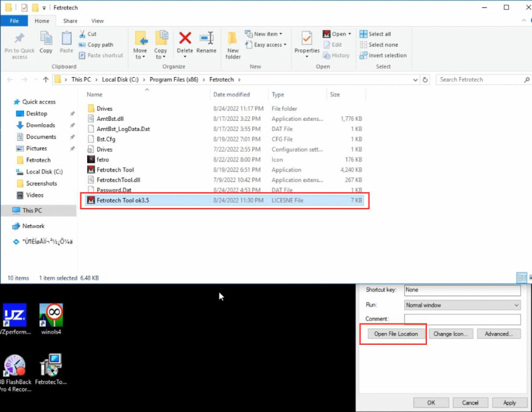Open recent locations dropdown arrow

(x=36, y=80)
